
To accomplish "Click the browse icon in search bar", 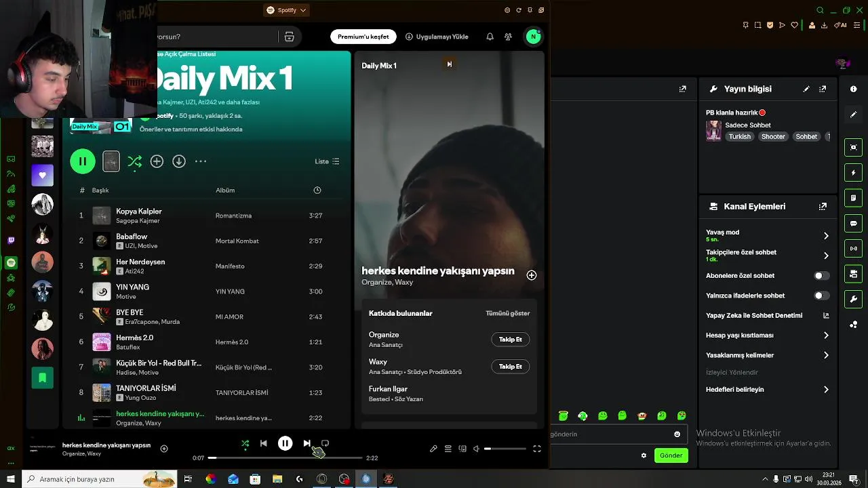I will [x=289, y=37].
